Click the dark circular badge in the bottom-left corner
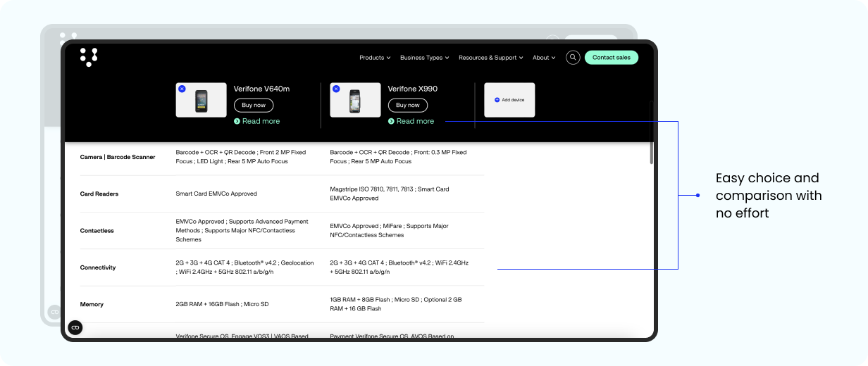The image size is (868, 366). point(75,327)
